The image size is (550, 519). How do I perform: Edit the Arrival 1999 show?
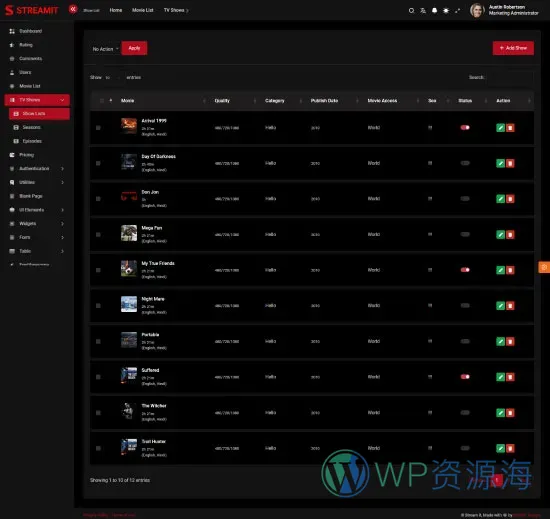[501, 128]
